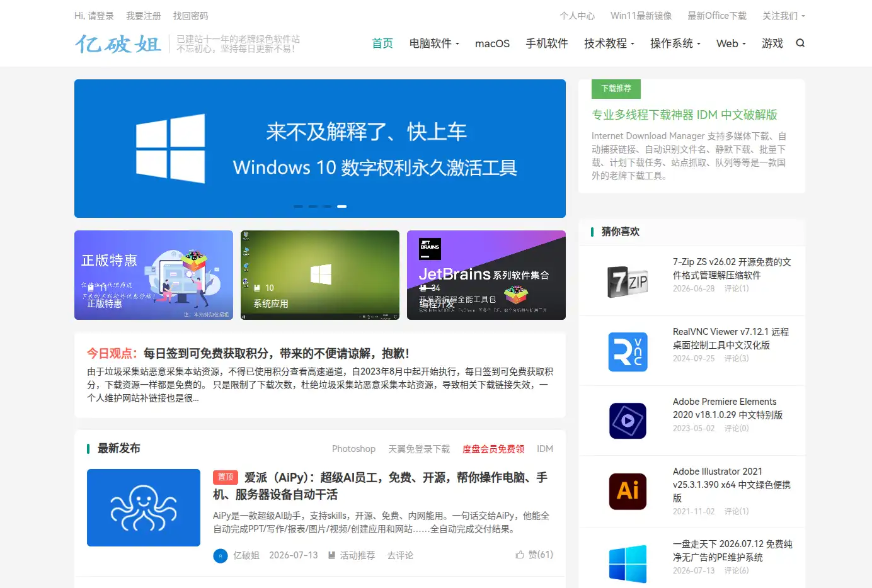872x588 pixels.
Task: Open the IDM tag in 最新发布
Action: click(x=545, y=449)
